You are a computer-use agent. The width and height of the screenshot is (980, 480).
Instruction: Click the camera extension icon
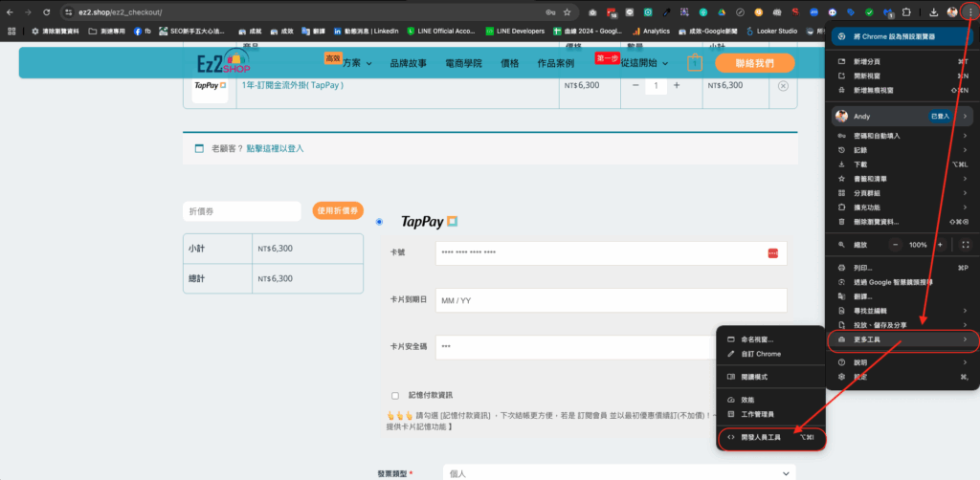(592, 11)
